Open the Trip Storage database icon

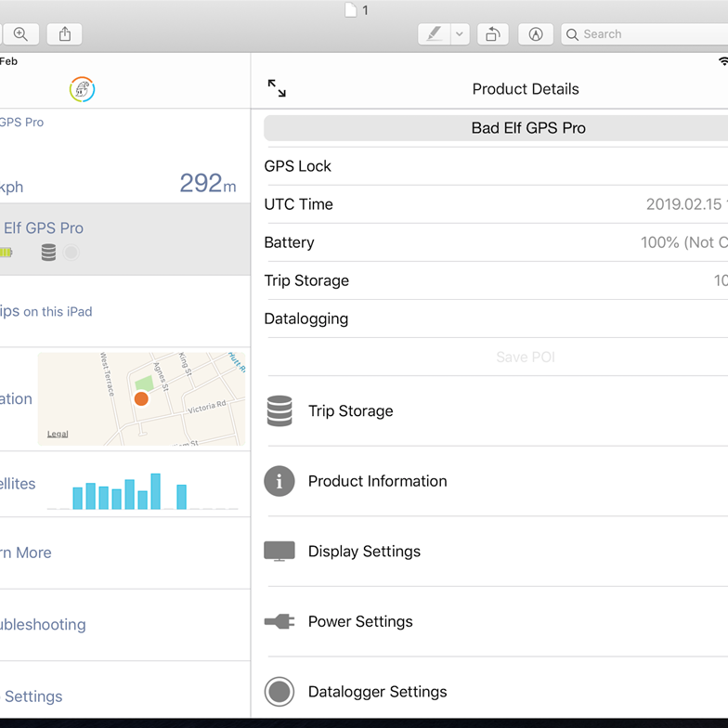(x=279, y=410)
